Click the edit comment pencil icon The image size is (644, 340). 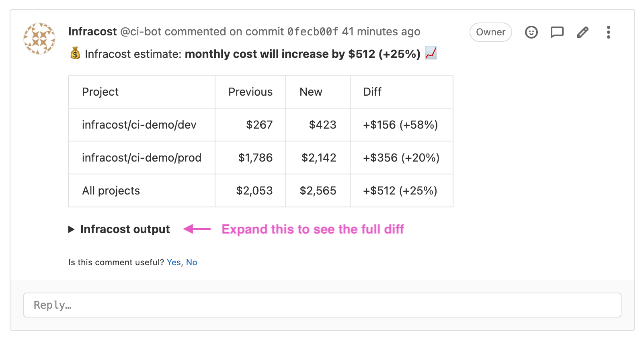tap(582, 32)
